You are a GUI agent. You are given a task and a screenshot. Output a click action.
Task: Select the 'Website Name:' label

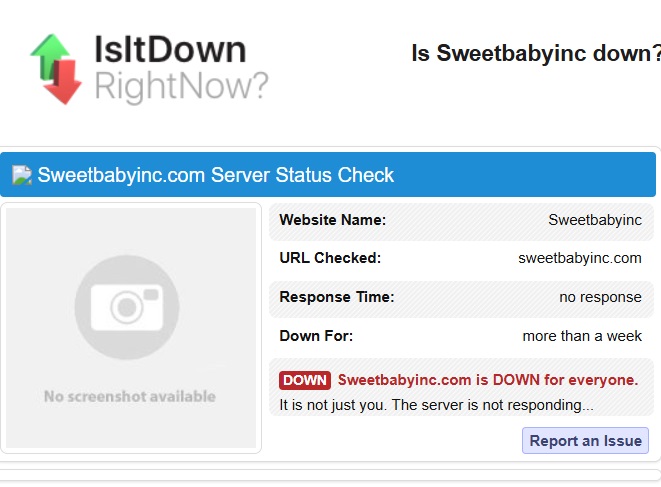(333, 220)
